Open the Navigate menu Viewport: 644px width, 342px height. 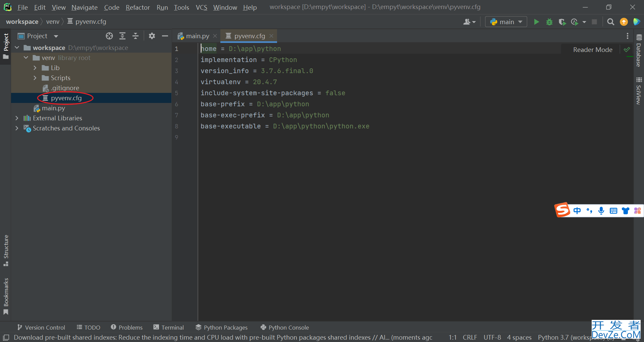pyautogui.click(x=85, y=7)
